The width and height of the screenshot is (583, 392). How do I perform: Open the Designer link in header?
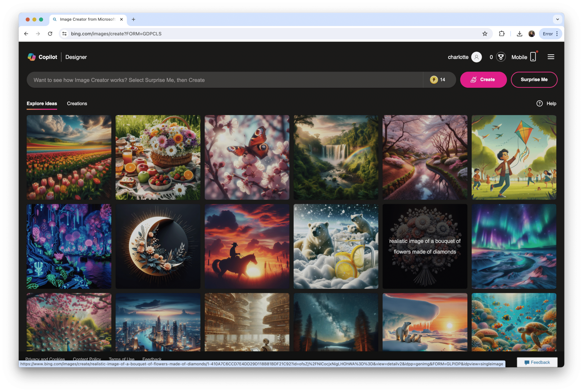[76, 57]
